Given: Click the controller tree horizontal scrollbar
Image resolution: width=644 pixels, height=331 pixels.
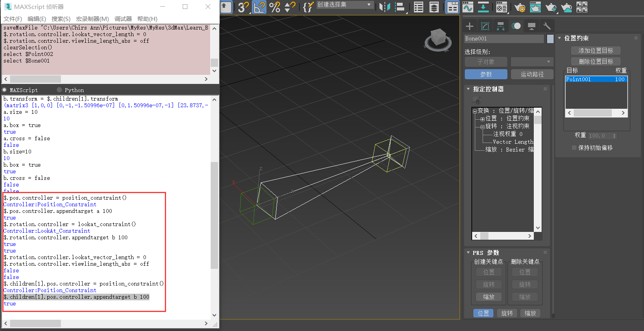Looking at the screenshot, I should [x=503, y=236].
